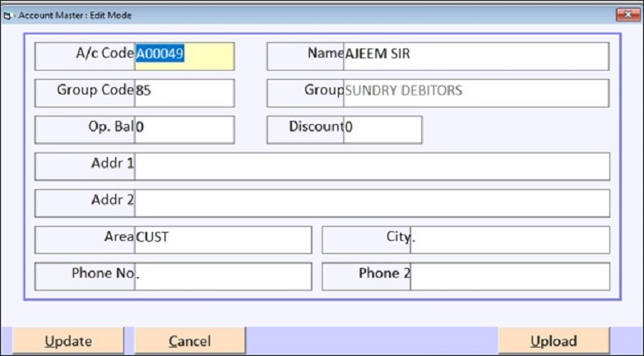Close the Account Master window
Viewport: 644px width, 356px height.
tap(628, 15)
